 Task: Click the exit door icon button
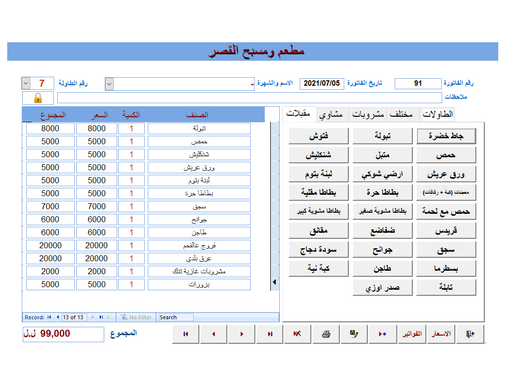(470, 334)
